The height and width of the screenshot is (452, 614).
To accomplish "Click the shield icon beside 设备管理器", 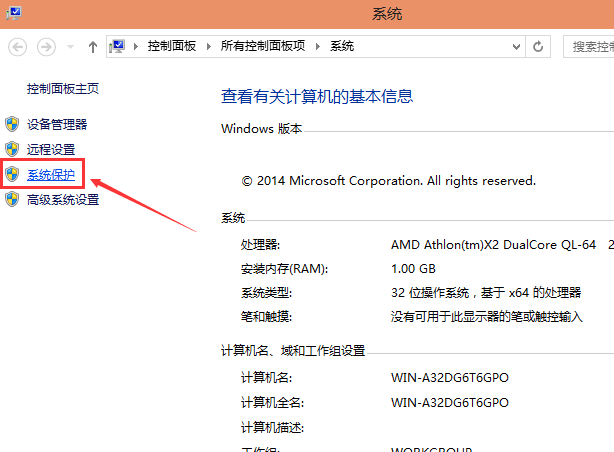I will click(x=12, y=124).
